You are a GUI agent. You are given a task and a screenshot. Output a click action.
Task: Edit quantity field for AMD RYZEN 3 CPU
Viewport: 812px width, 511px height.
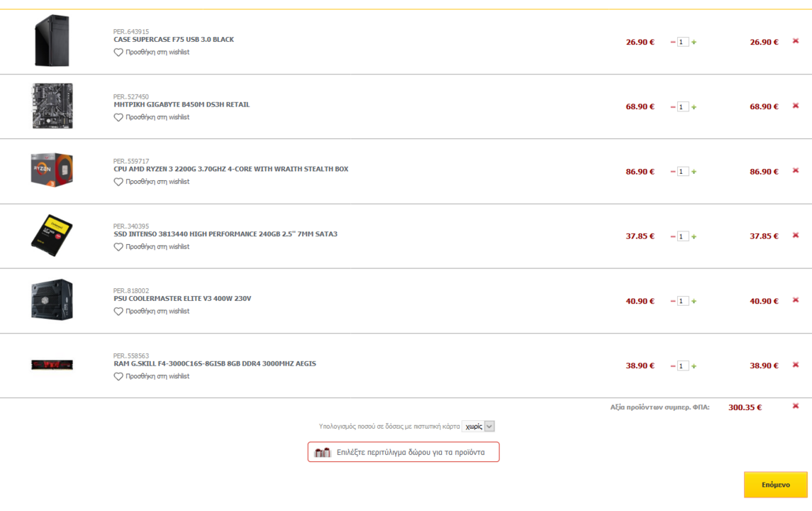[x=683, y=172]
